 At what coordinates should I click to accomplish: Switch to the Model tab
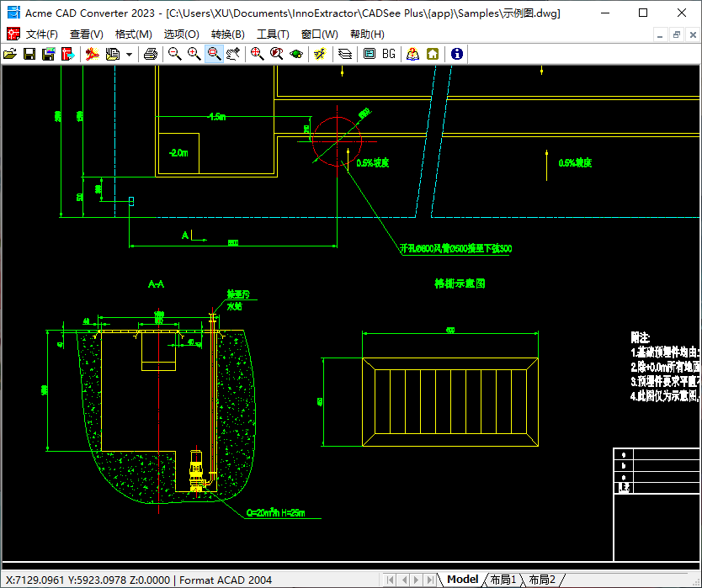click(x=462, y=580)
